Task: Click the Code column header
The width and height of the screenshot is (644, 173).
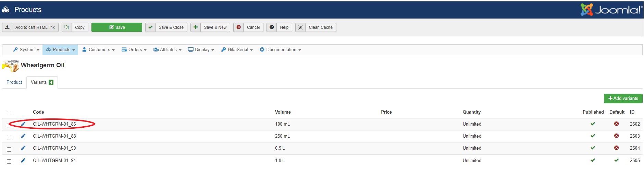Action: pyautogui.click(x=38, y=112)
